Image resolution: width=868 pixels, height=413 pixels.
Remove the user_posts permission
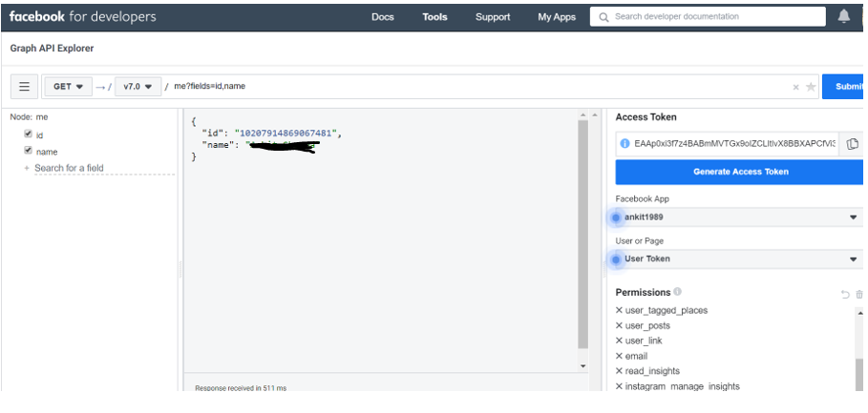(x=619, y=325)
